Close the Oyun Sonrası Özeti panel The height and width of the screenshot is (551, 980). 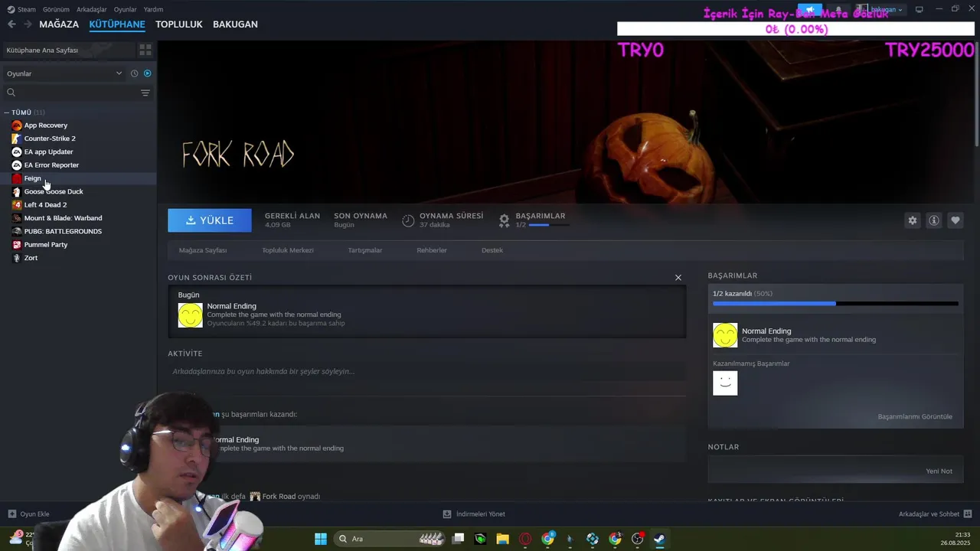[x=678, y=278]
